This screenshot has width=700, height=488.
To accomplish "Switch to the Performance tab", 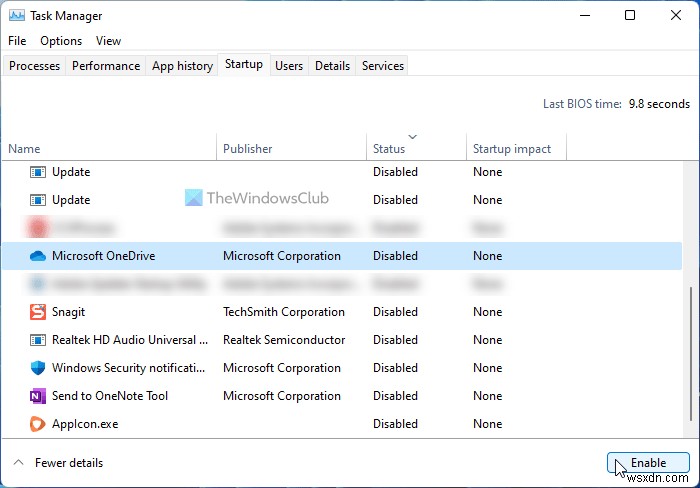I will pyautogui.click(x=106, y=66).
